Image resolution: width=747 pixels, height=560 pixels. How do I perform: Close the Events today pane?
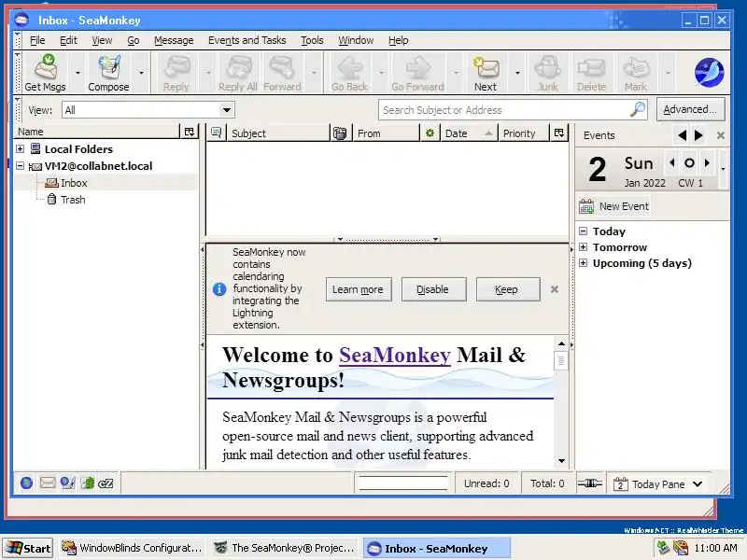click(x=720, y=135)
